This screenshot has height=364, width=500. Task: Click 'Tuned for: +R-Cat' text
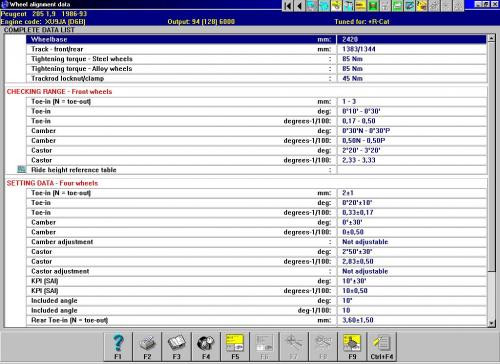click(x=362, y=22)
